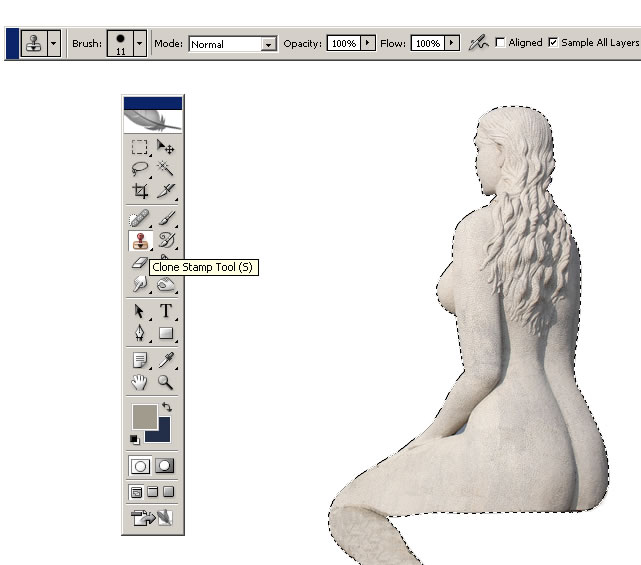The width and height of the screenshot is (641, 565).
Task: Open the Brush preset picker arrow
Action: point(140,43)
